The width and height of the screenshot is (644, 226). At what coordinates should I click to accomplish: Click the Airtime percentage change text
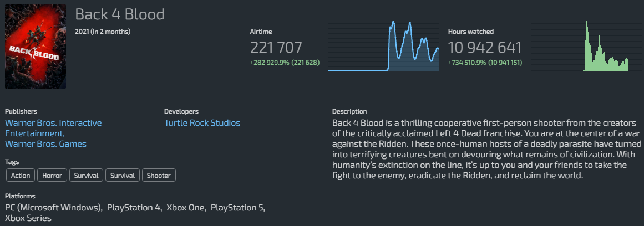click(285, 63)
